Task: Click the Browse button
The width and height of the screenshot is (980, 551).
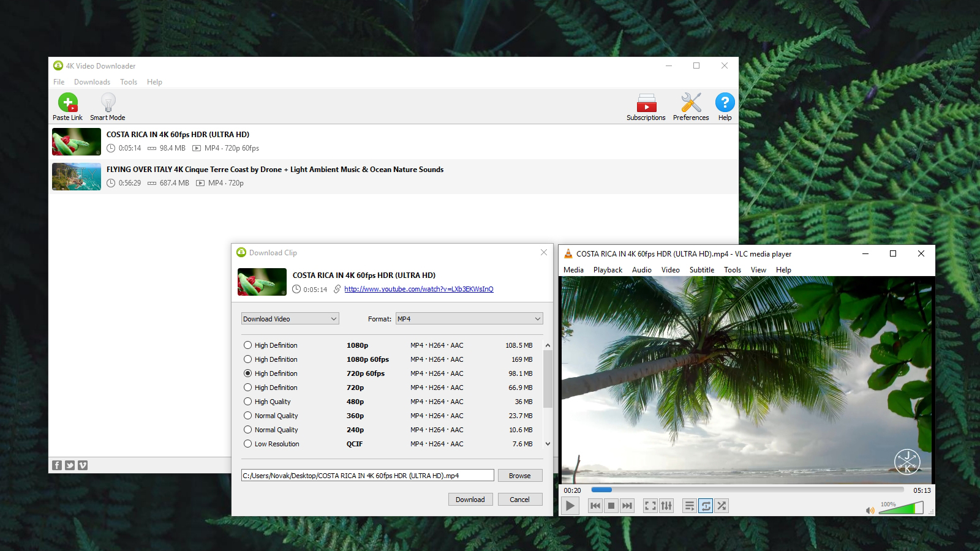Action: tap(519, 476)
